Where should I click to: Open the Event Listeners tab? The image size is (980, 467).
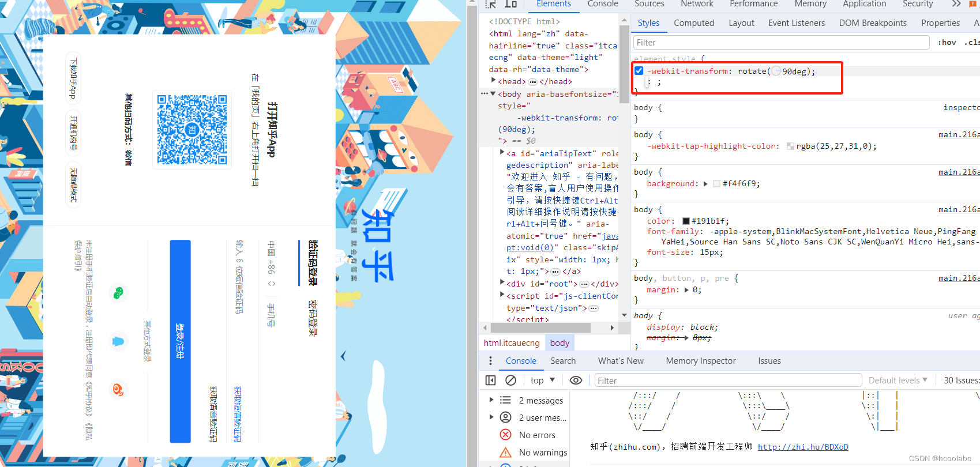coord(797,23)
